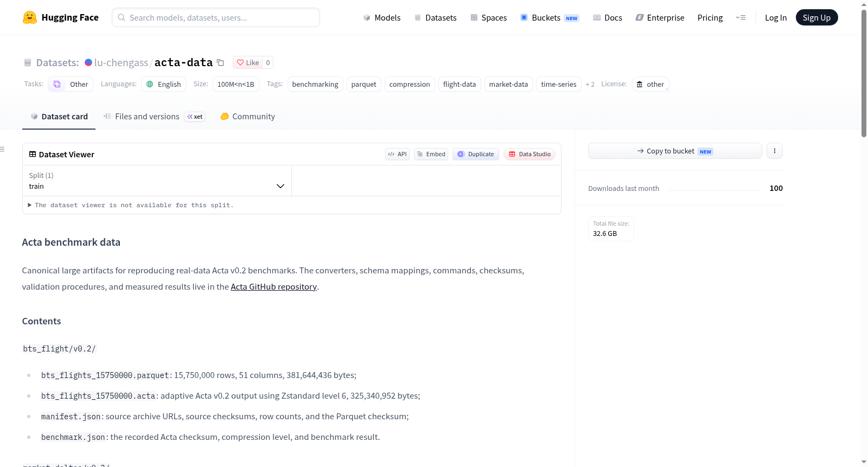Image resolution: width=868 pixels, height=467 pixels.
Task: Select the parquet tag
Action: (363, 84)
